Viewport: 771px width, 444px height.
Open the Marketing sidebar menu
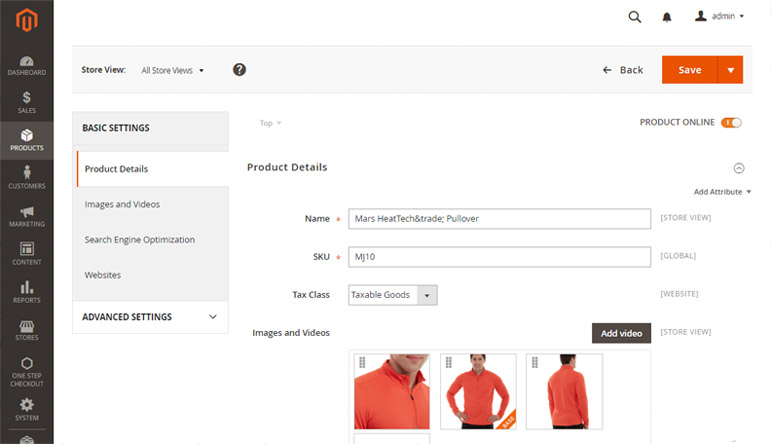point(26,216)
